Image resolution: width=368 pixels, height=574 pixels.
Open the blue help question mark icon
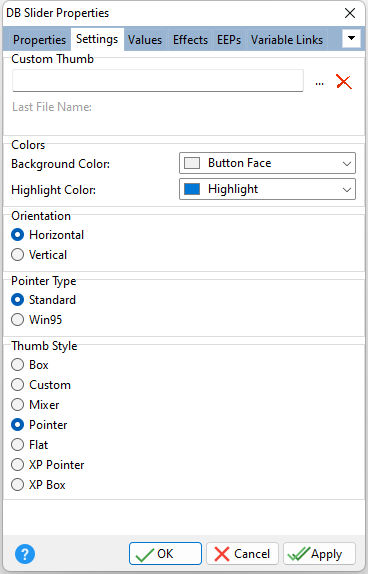click(25, 554)
